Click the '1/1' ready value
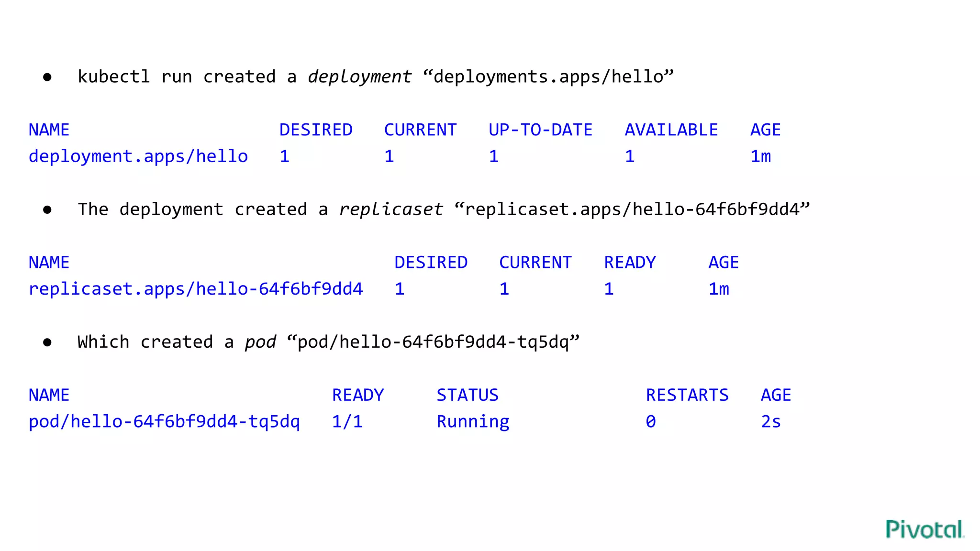Viewport: 980px width, 551px height. [347, 422]
